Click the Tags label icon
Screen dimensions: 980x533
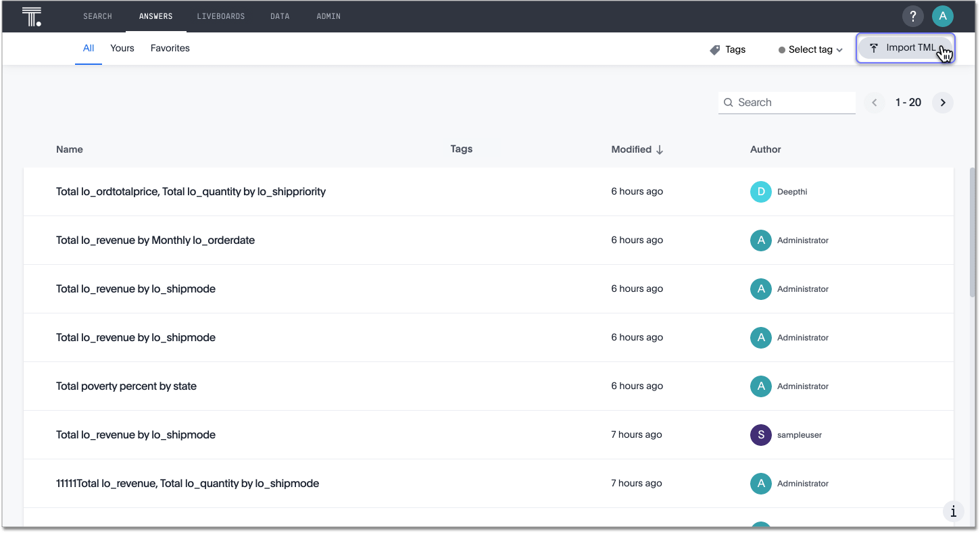pyautogui.click(x=715, y=50)
